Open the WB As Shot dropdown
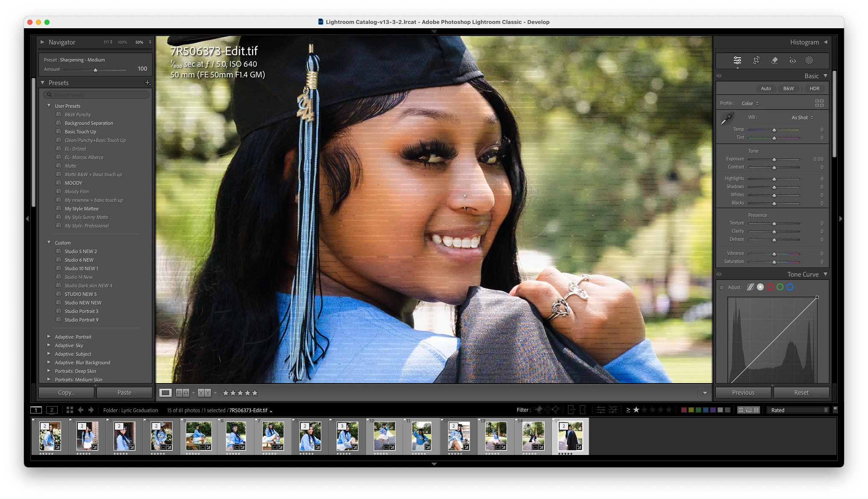Screen dimensions: 868x499 point(802,118)
